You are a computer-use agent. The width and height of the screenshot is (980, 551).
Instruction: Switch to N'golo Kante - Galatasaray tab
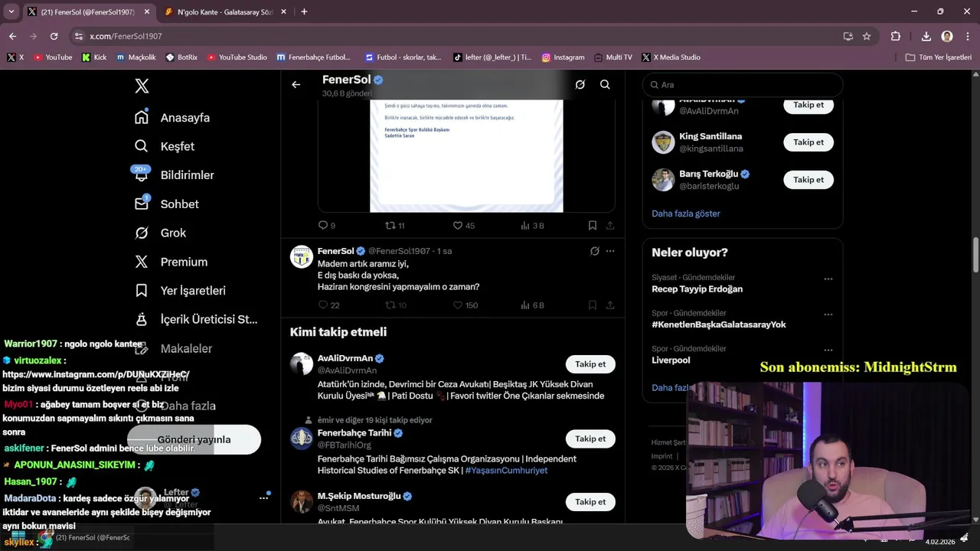coord(224,12)
